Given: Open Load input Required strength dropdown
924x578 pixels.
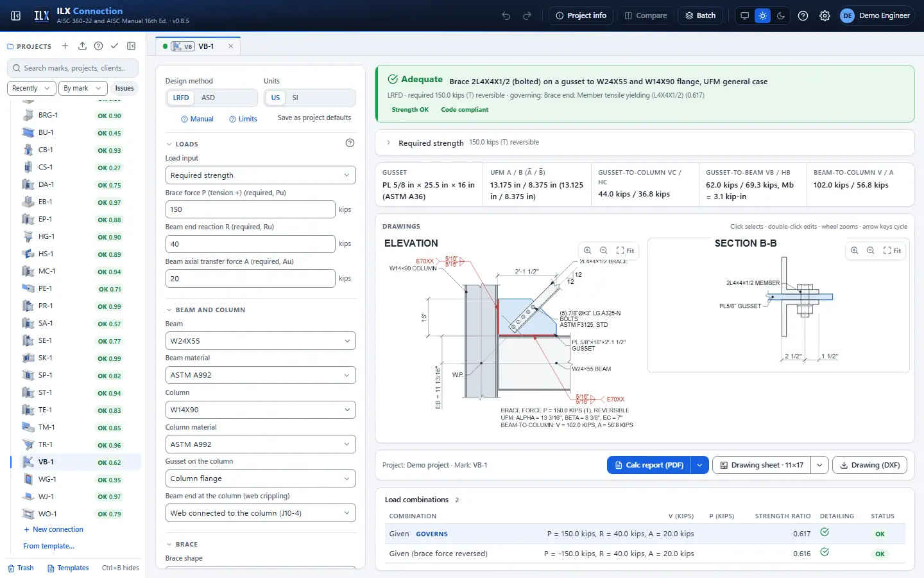Looking at the screenshot, I should click(261, 175).
